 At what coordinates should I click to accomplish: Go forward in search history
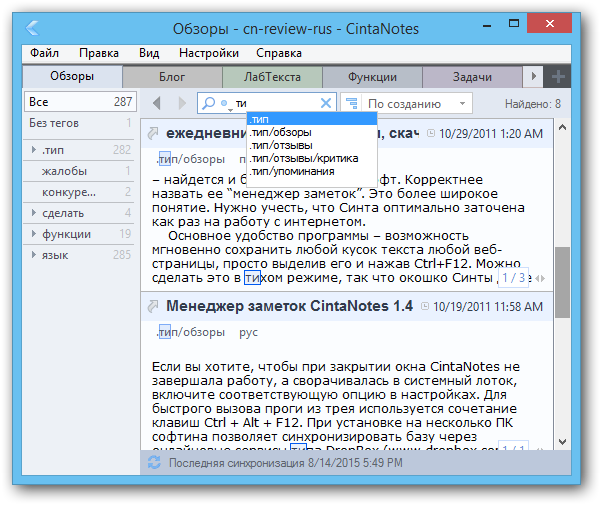pos(182,103)
